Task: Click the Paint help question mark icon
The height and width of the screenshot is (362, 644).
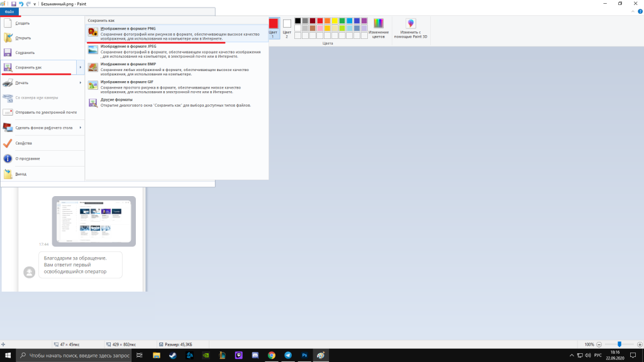Action: [640, 11]
